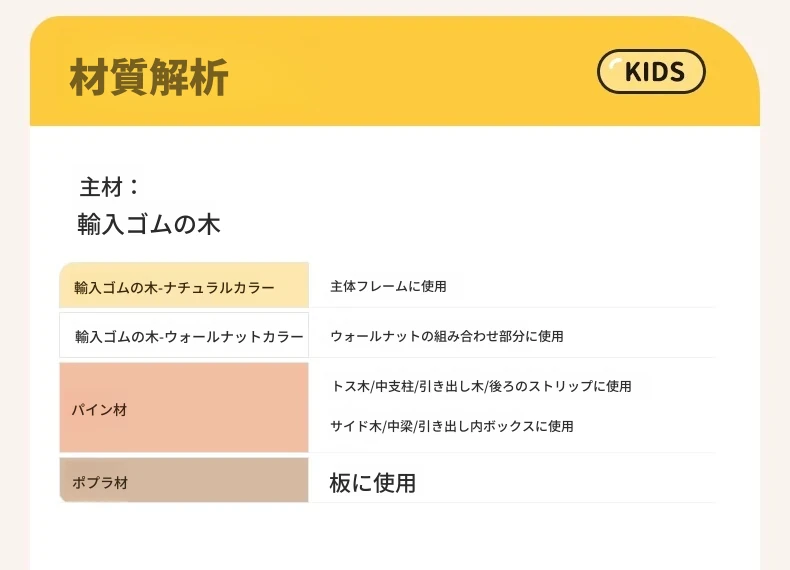
Task: Click the ウォールナットの組み合わせ部分に使用 text
Action: click(446, 336)
